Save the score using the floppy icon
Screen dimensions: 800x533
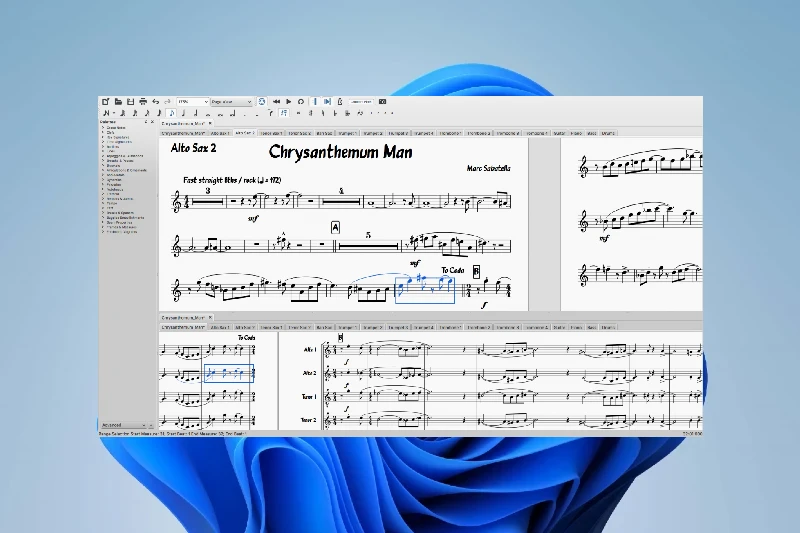click(130, 102)
